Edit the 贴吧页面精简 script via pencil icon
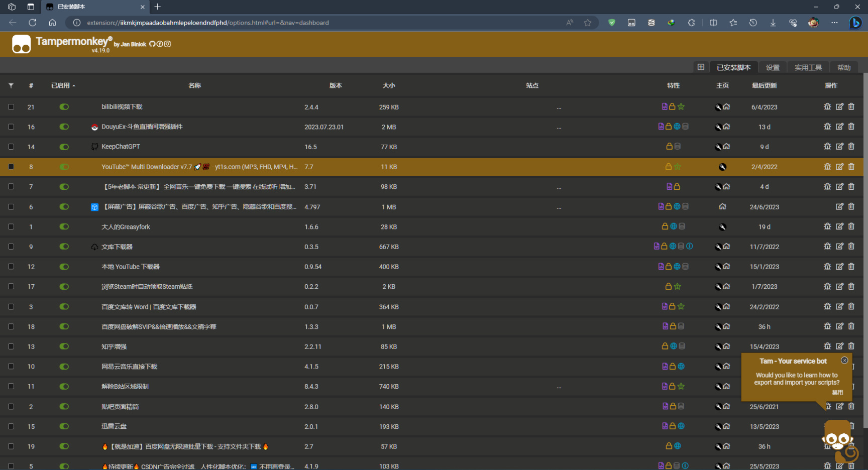This screenshot has width=868, height=470. click(x=839, y=406)
